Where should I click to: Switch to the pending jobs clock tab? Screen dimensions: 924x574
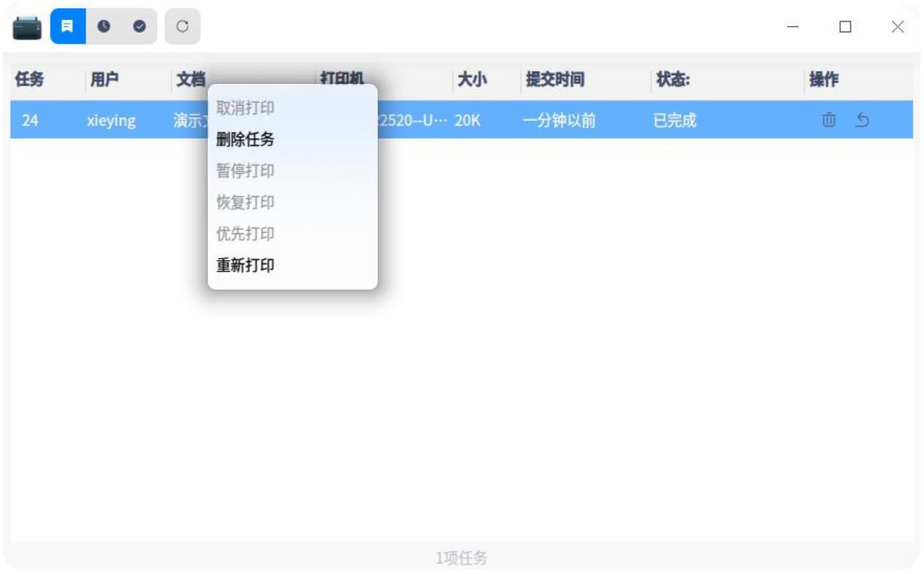[103, 27]
